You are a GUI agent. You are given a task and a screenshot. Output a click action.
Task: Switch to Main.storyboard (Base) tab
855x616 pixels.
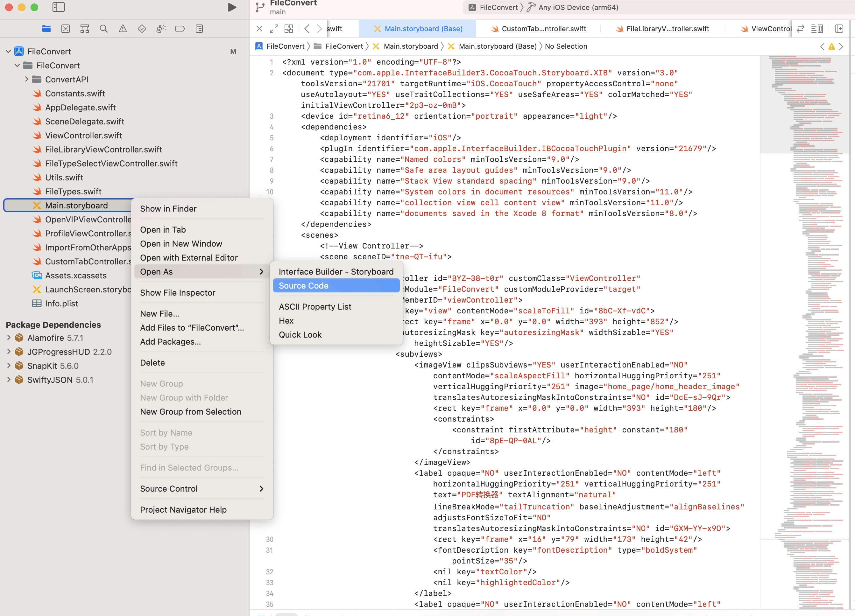[x=417, y=29]
